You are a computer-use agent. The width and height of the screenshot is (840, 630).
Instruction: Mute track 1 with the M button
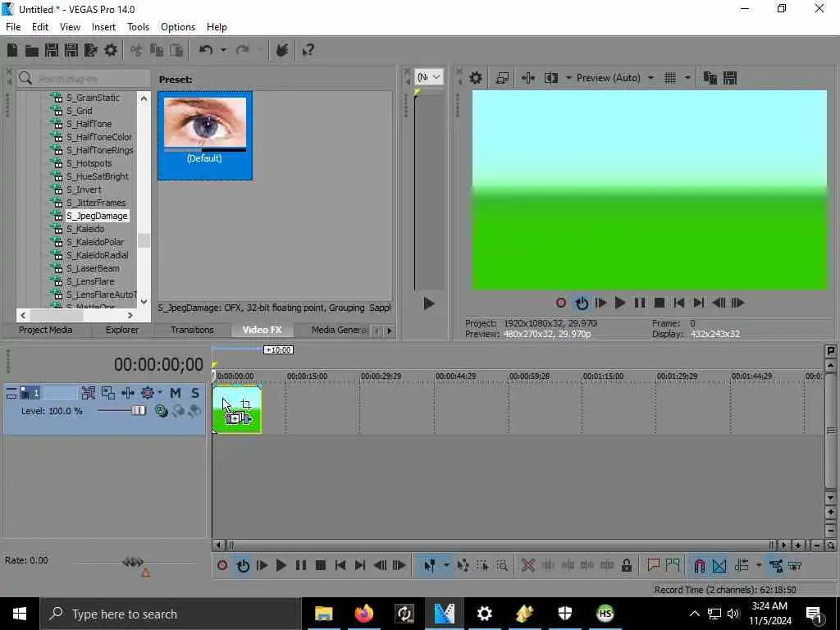[x=176, y=393]
